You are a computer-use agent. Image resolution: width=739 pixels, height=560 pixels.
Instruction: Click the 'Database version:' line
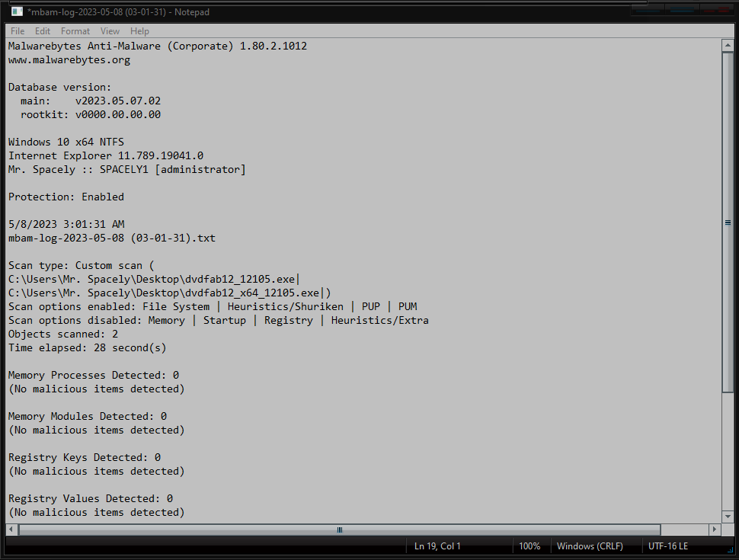click(60, 87)
